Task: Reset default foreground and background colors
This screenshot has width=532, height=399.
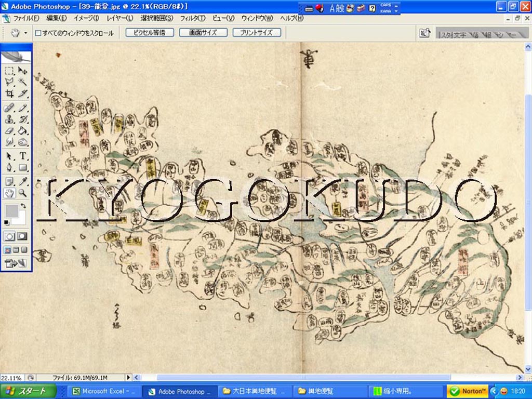Action: (x=6, y=222)
